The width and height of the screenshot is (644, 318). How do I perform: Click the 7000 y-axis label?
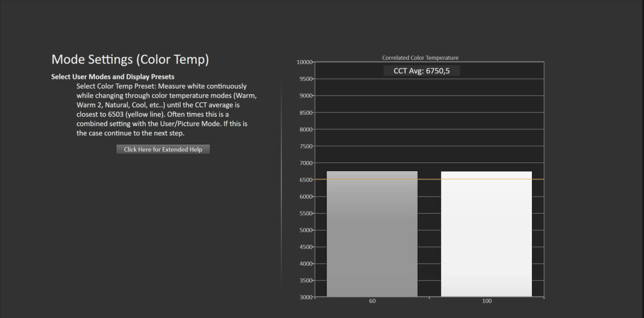coord(306,163)
